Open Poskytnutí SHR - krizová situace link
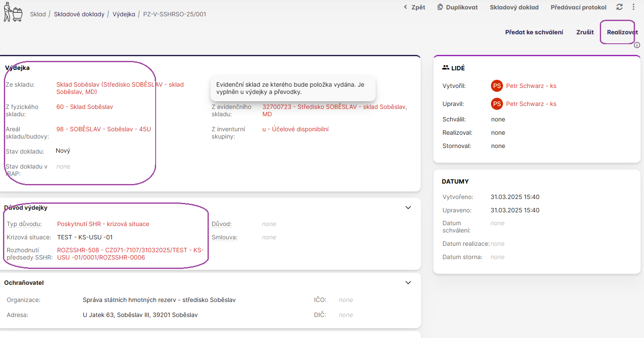Viewport: 644px width, 338px height. [x=103, y=224]
